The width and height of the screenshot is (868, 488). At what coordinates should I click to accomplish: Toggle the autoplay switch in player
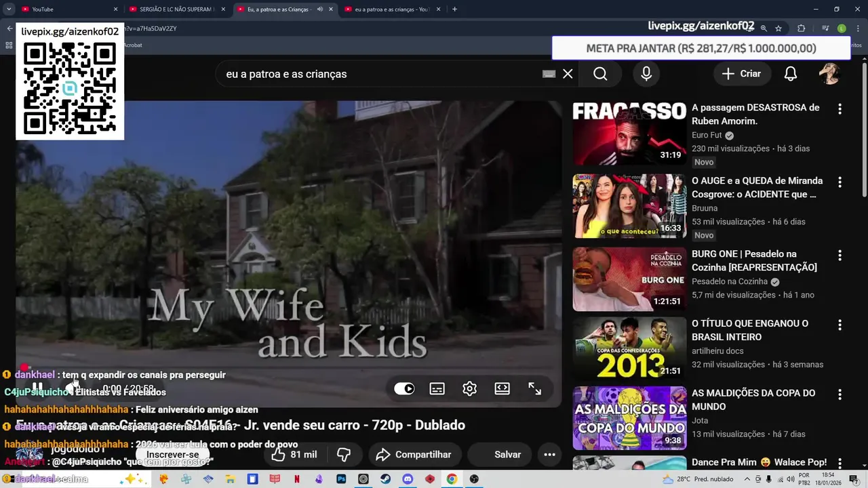click(404, 388)
